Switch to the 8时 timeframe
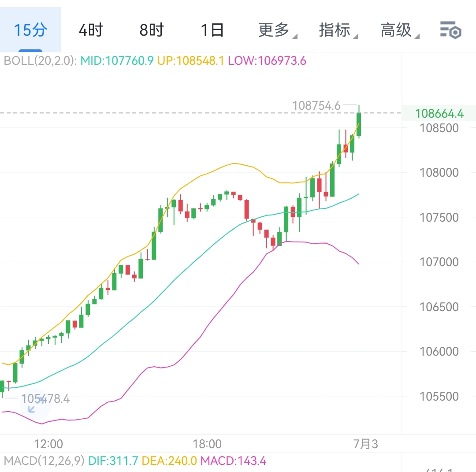 [152, 30]
